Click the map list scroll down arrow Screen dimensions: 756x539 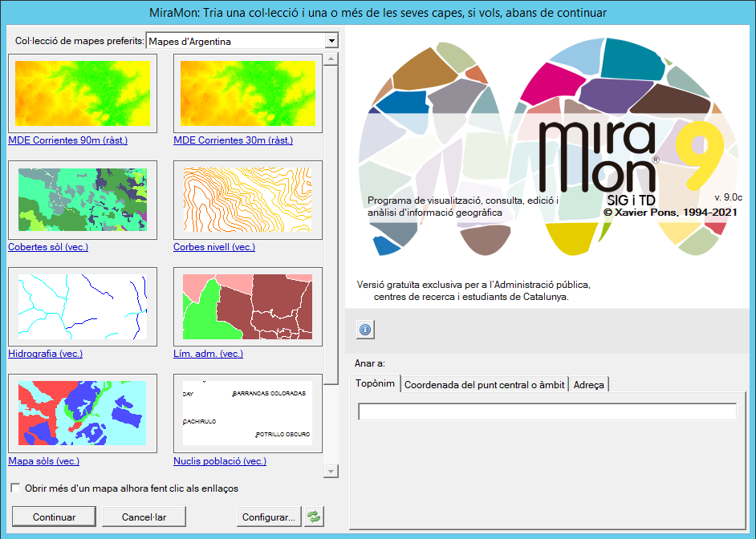[x=331, y=471]
